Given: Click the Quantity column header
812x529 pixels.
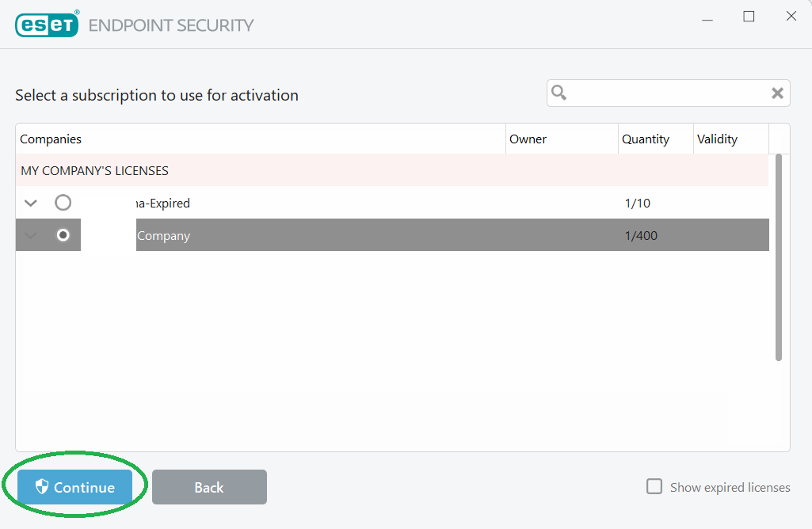Looking at the screenshot, I should point(645,139).
